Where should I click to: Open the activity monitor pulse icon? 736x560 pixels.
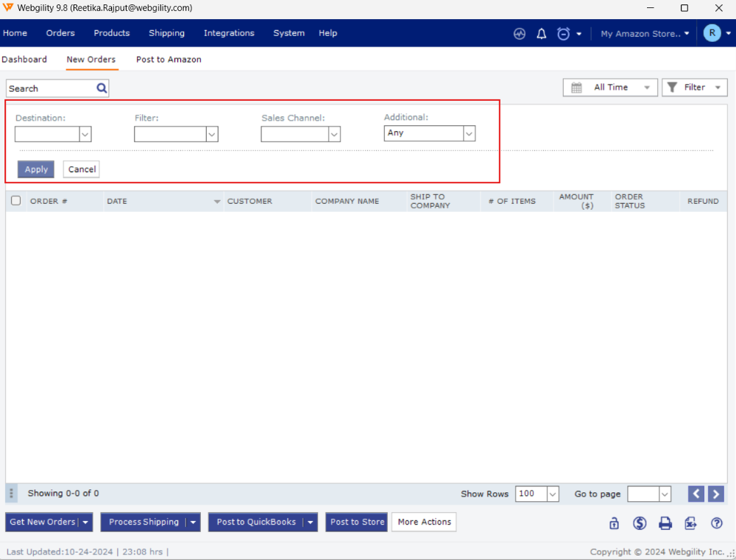click(x=519, y=33)
